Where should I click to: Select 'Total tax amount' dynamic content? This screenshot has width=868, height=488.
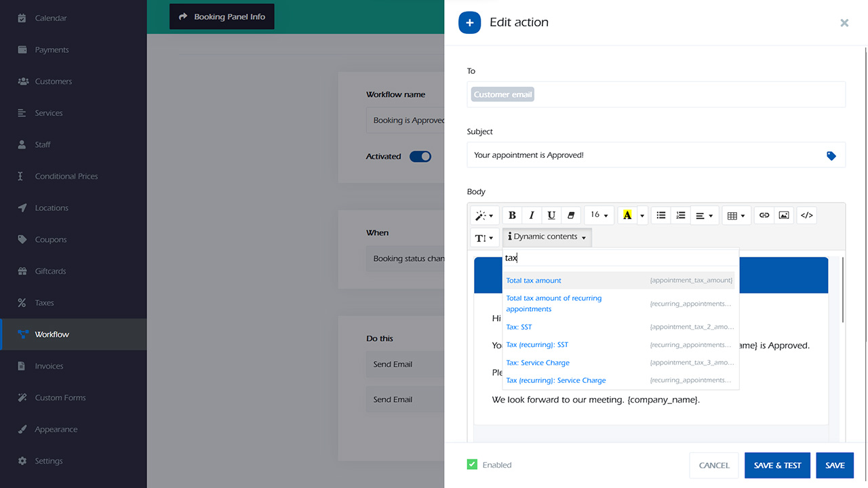click(534, 281)
